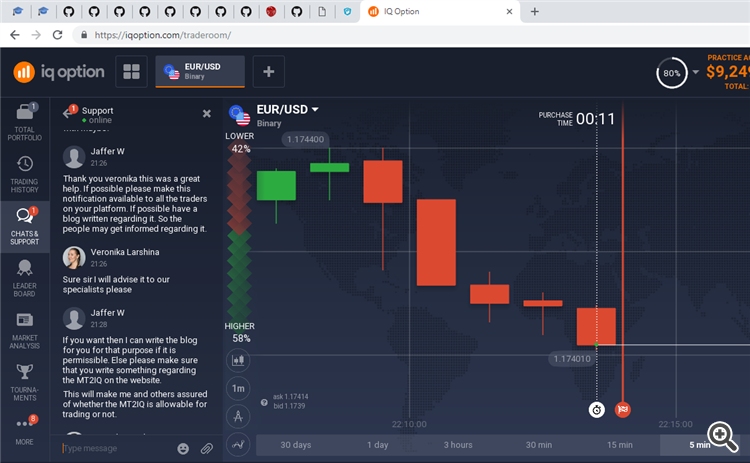Click the iqoption.com address bar

coord(411,35)
